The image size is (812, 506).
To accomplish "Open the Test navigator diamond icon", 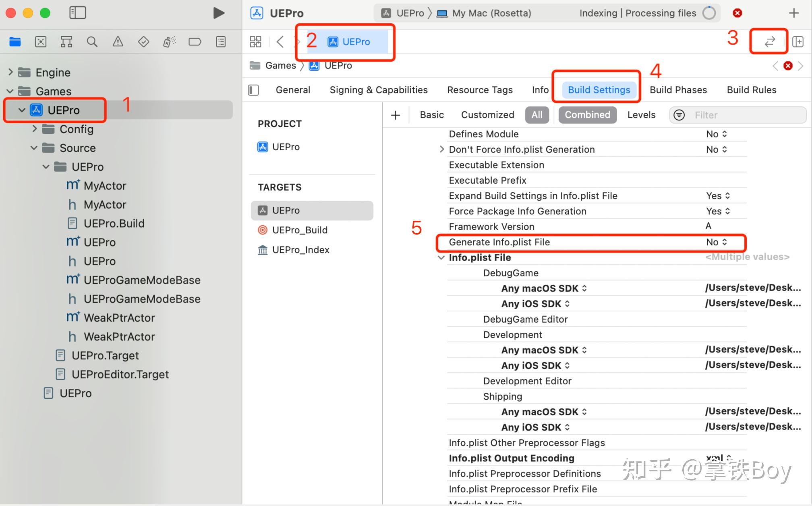I will pyautogui.click(x=143, y=41).
